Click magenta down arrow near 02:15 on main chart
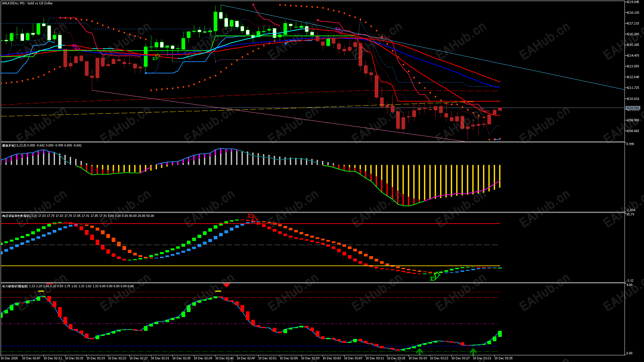644x362 pixels. (x=76, y=47)
